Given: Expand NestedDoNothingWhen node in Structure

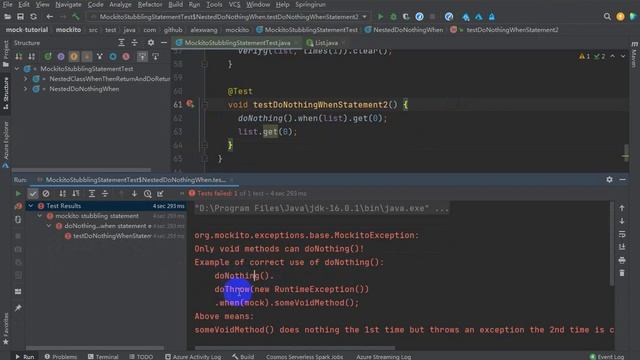Looking at the screenshot, I should tap(26, 89).
